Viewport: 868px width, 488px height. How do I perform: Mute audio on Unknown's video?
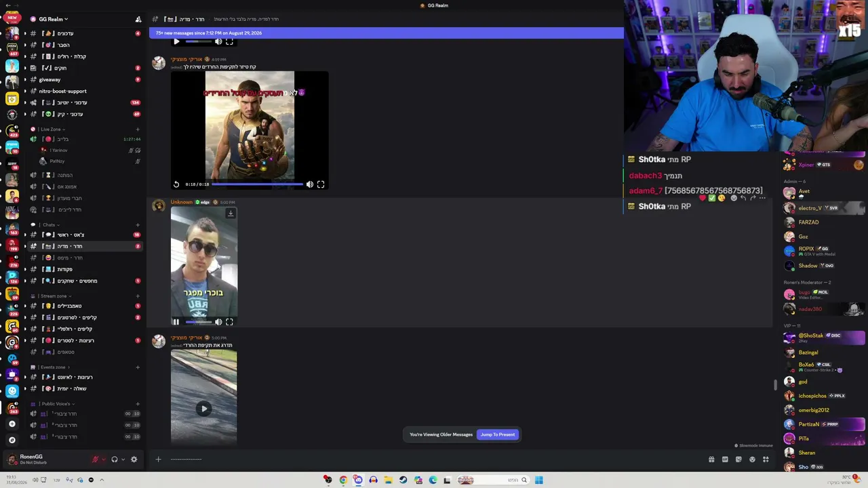(x=218, y=322)
